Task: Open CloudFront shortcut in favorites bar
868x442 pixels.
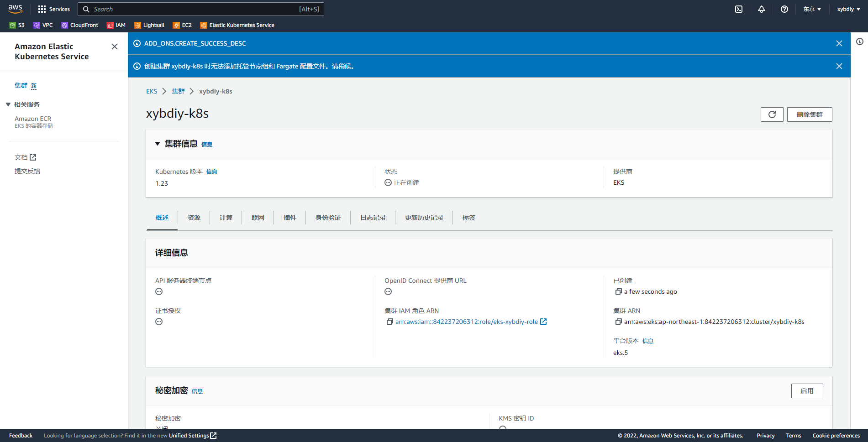Action: (79, 25)
